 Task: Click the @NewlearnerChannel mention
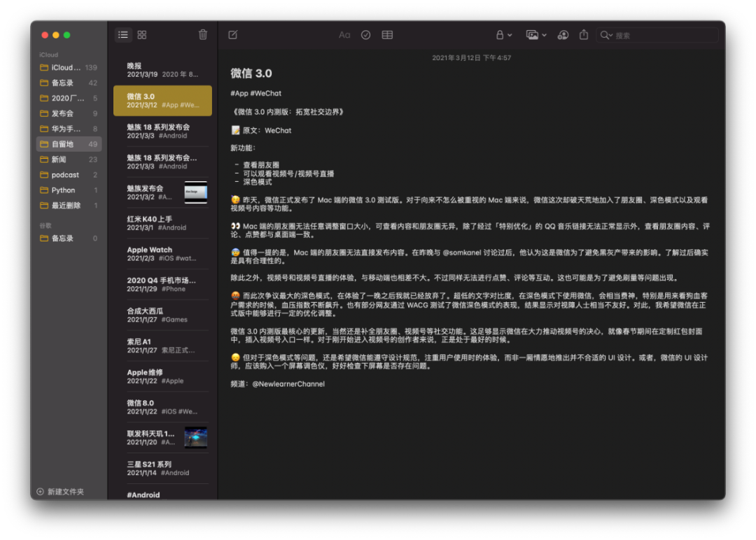288,384
